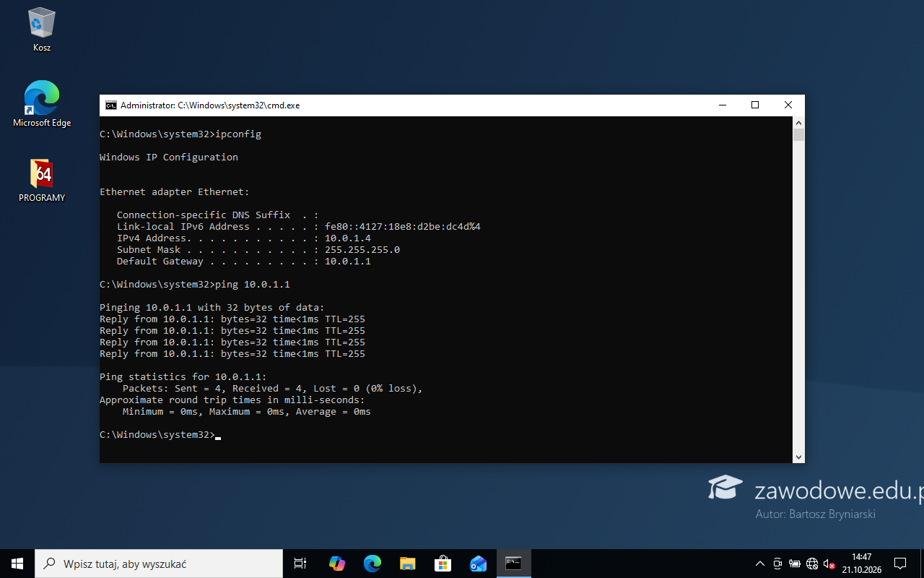Screen dimensions: 924x578
Task: Show hidden tray icons chevron
Action: click(x=759, y=564)
